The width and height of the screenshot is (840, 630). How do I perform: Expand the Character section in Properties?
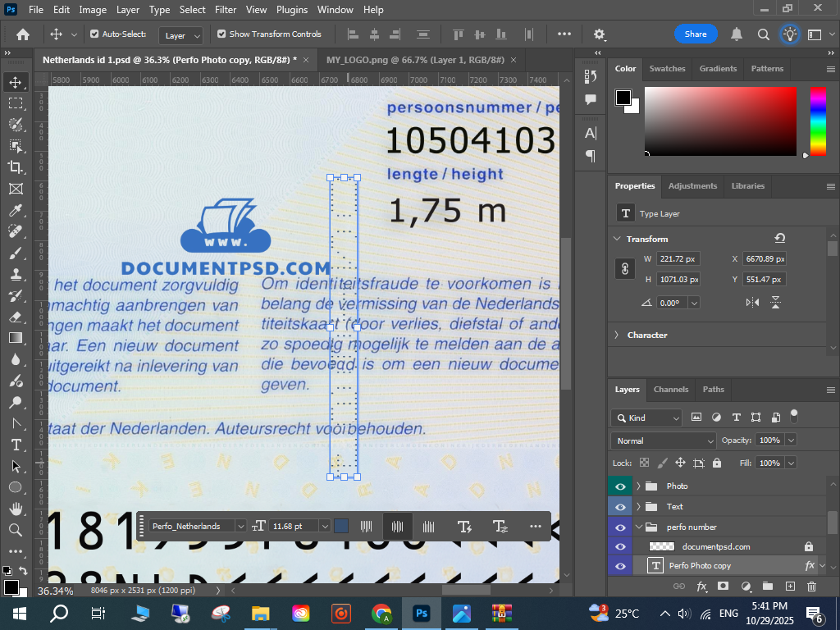click(x=616, y=335)
